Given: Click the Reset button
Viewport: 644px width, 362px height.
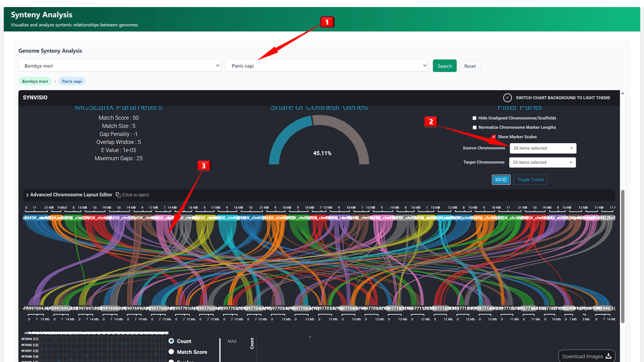Looking at the screenshot, I should [x=470, y=66].
